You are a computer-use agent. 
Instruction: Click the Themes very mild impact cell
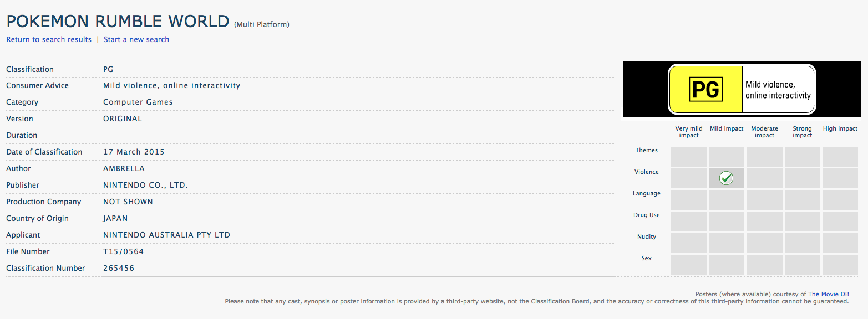click(x=688, y=156)
